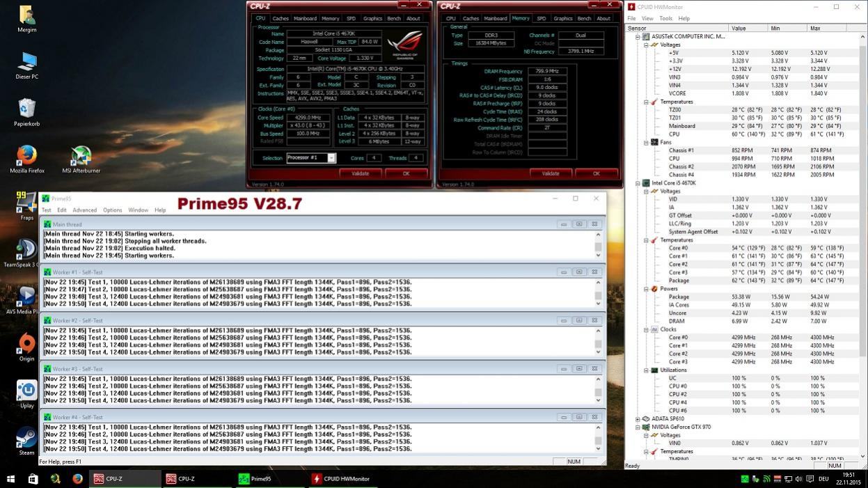Click the clock showing 19:51
868x488 pixels.
click(849, 475)
